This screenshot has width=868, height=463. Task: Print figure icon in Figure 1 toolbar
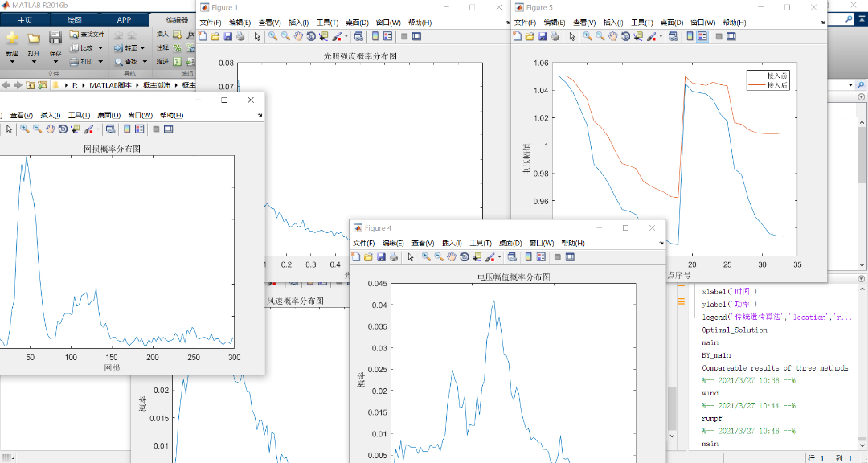(x=240, y=36)
